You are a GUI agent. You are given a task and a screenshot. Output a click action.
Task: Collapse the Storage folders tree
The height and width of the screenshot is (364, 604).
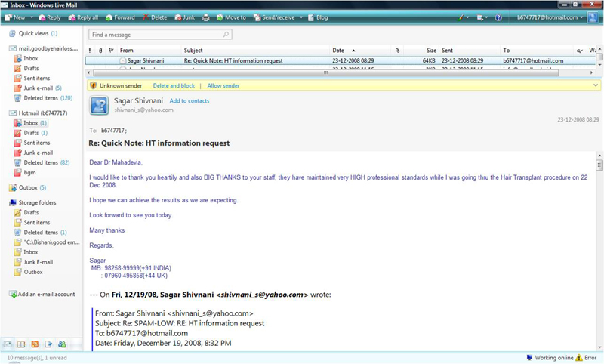tap(12, 202)
